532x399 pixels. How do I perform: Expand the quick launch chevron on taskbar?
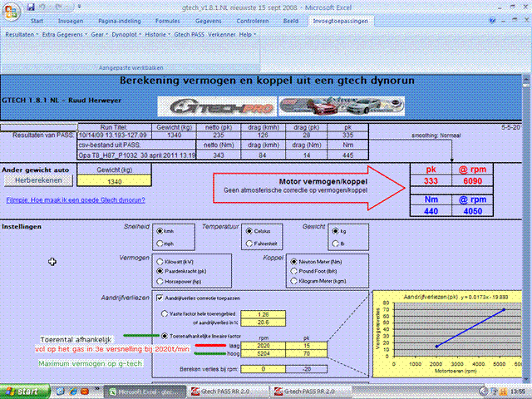[x=96, y=389]
